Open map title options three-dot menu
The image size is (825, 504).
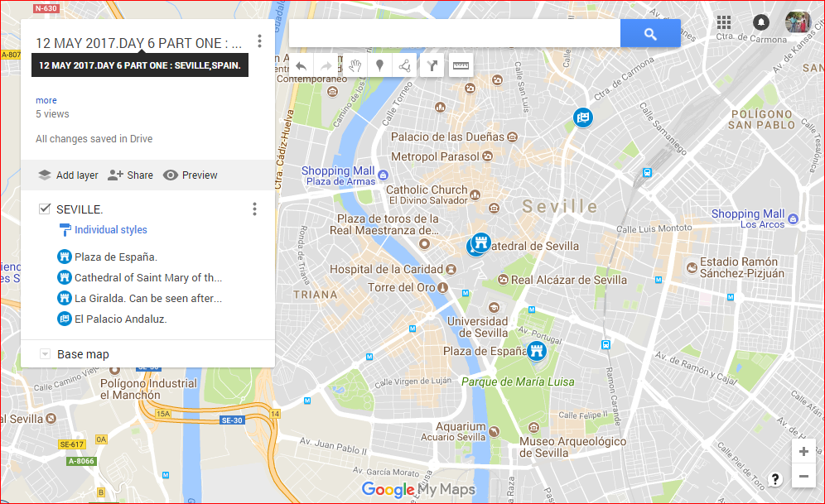(x=259, y=41)
